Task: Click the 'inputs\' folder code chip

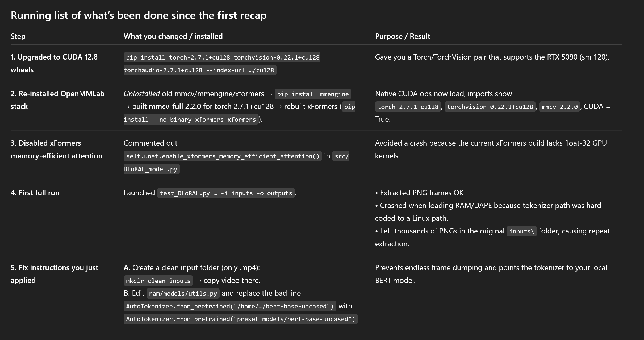Action: coord(522,231)
